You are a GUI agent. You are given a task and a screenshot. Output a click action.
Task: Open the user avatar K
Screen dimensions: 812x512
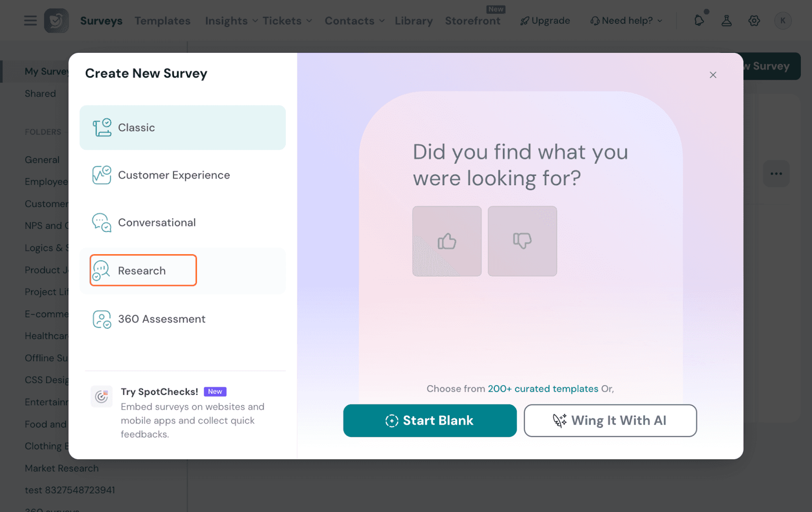click(x=783, y=21)
